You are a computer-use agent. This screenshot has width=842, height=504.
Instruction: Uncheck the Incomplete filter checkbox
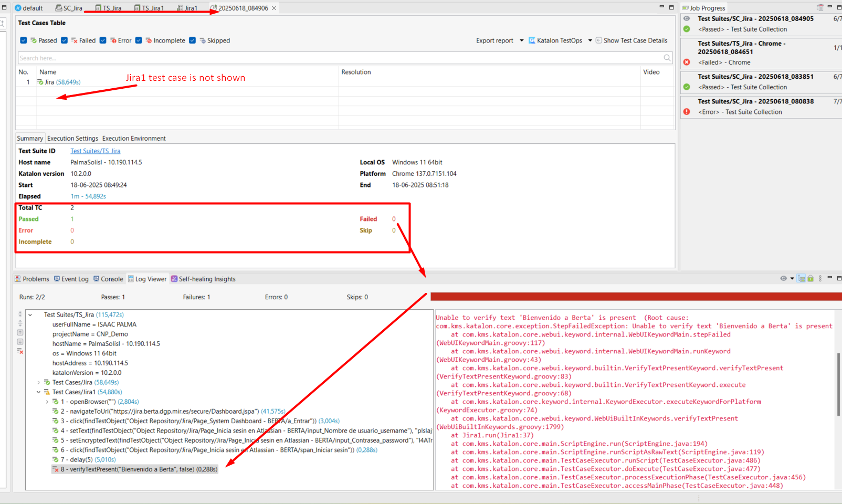[139, 40]
